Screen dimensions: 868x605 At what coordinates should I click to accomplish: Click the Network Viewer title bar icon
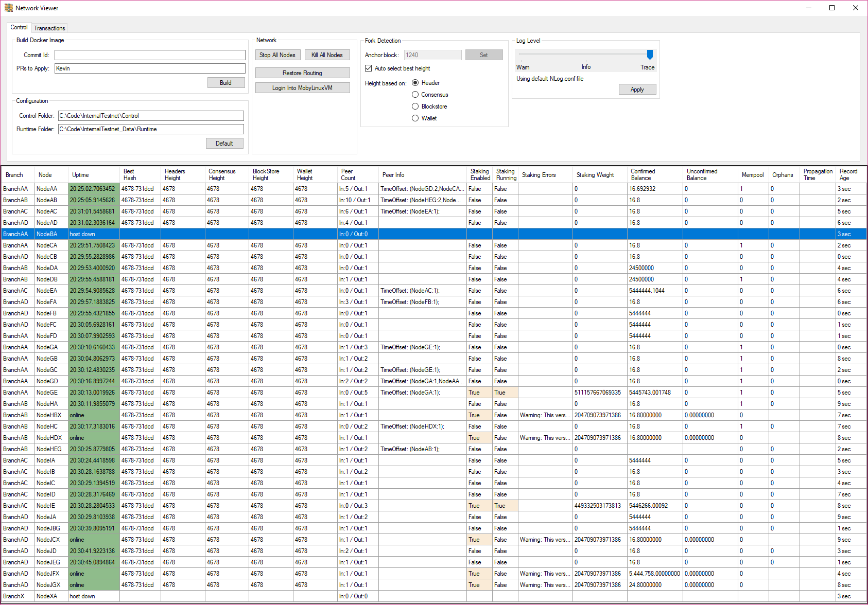tap(8, 8)
